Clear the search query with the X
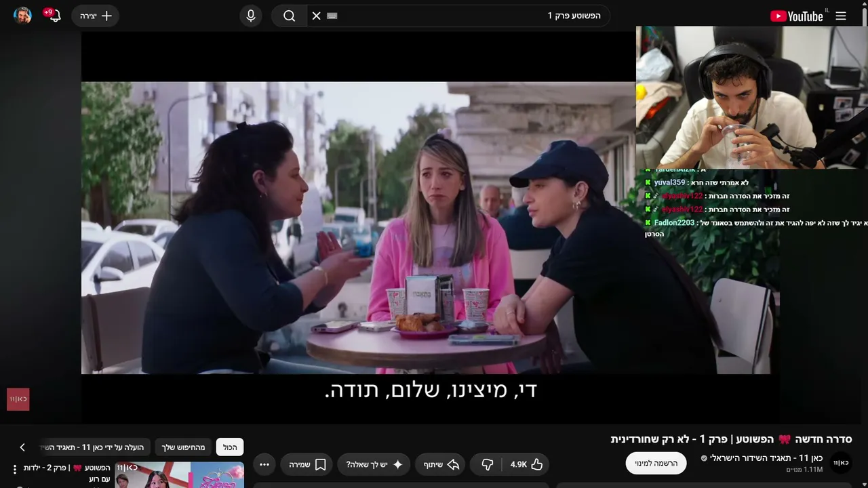The image size is (868, 488). click(317, 16)
